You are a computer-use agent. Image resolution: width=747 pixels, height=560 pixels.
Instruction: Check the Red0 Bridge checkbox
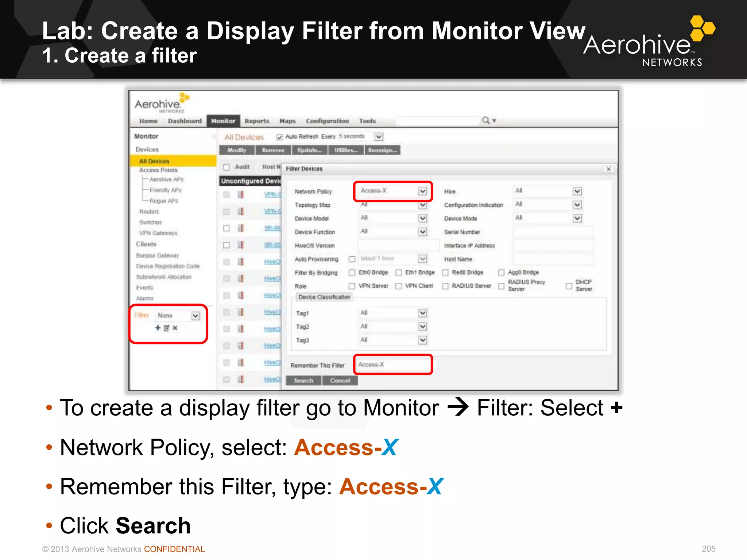(x=445, y=273)
